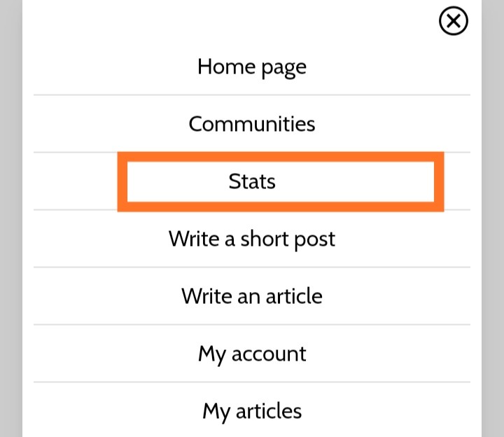This screenshot has height=437, width=504.
Task: Choose Write an article
Action: click(252, 296)
